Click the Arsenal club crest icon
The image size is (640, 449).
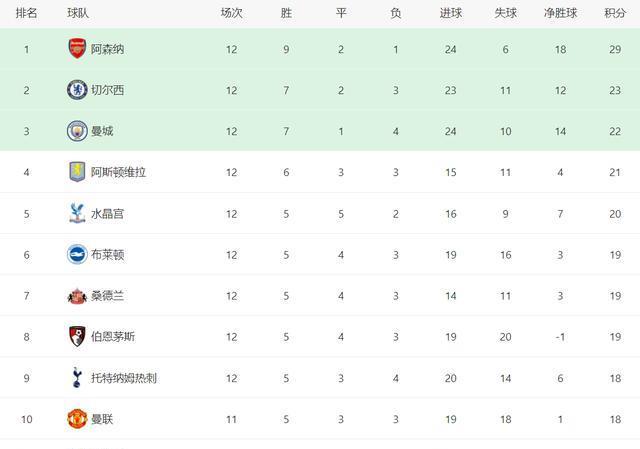pos(77,49)
